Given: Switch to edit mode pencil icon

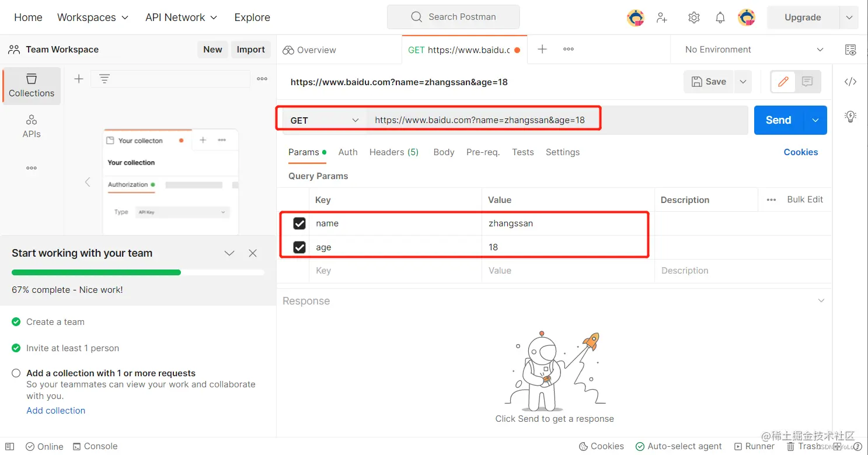Looking at the screenshot, I should click(783, 82).
